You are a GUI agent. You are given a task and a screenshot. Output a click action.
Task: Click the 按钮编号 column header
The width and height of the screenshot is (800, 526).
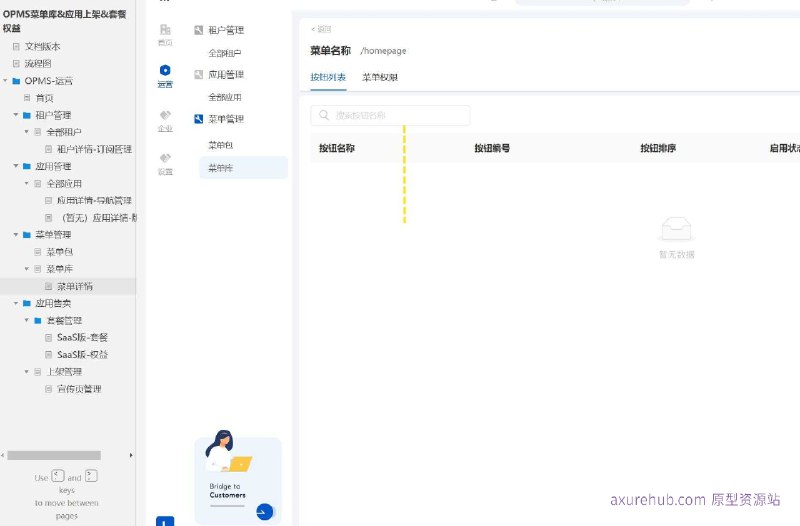click(x=492, y=148)
